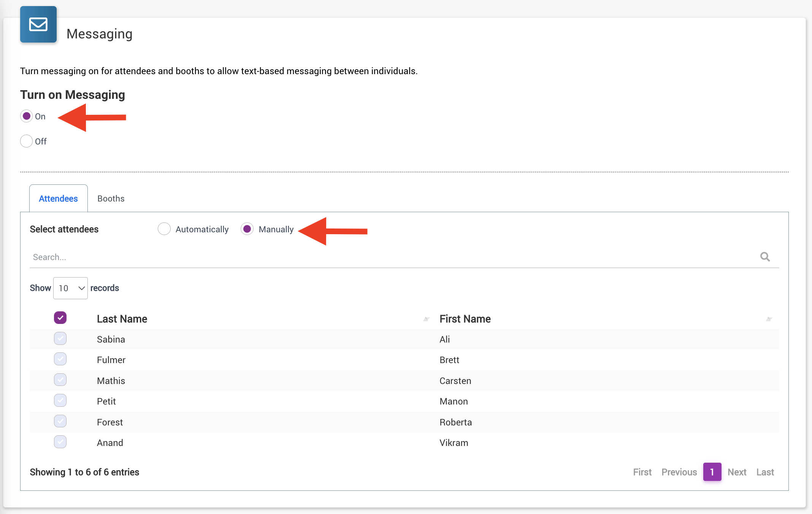This screenshot has width=812, height=514.
Task: Open the Show records count dropdown
Action: coord(70,288)
